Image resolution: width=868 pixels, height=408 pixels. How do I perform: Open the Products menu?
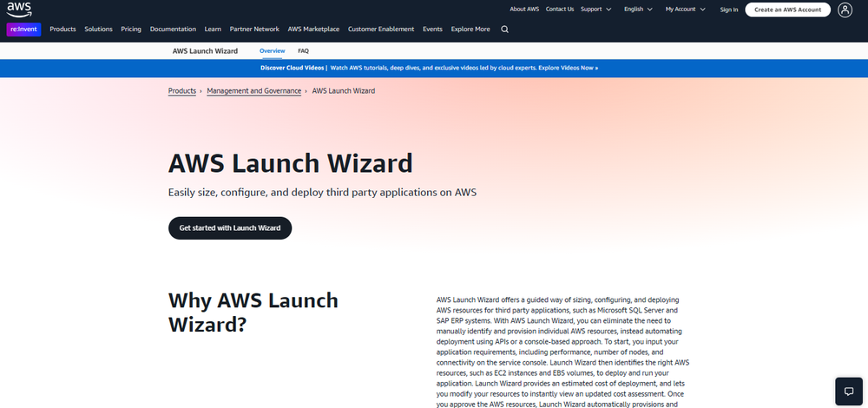pos(62,30)
